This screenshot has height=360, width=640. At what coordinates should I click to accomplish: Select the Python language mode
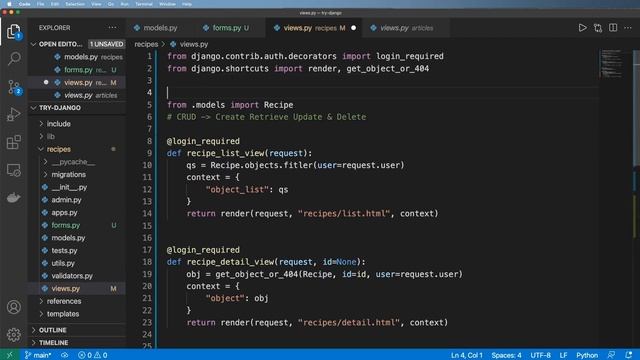(x=587, y=355)
